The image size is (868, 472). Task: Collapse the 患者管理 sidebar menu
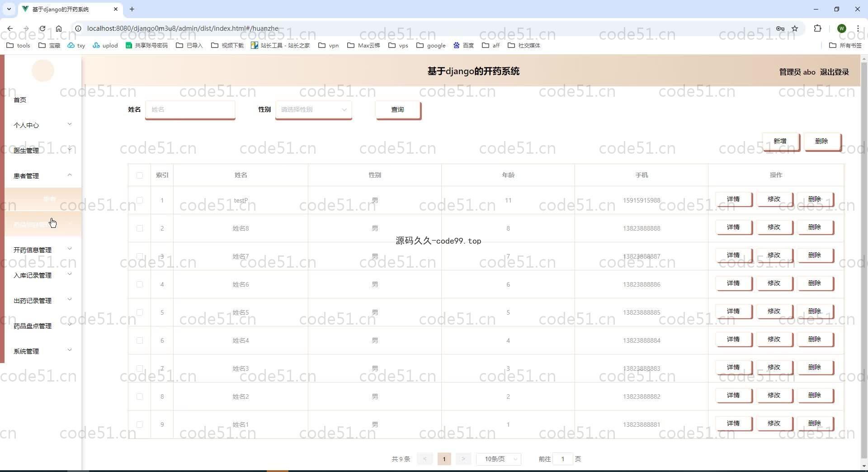coord(43,176)
